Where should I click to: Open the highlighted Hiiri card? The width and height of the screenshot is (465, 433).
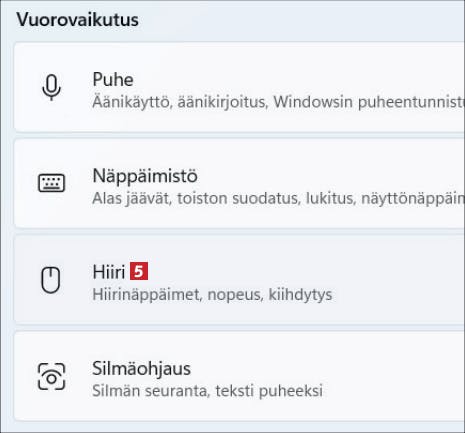coord(239,279)
